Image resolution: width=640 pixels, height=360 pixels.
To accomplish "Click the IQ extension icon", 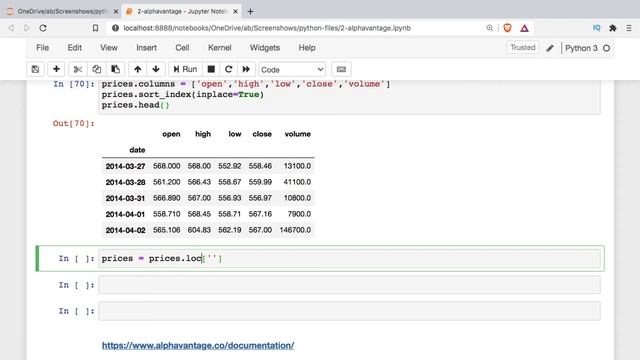I will [596, 28].
